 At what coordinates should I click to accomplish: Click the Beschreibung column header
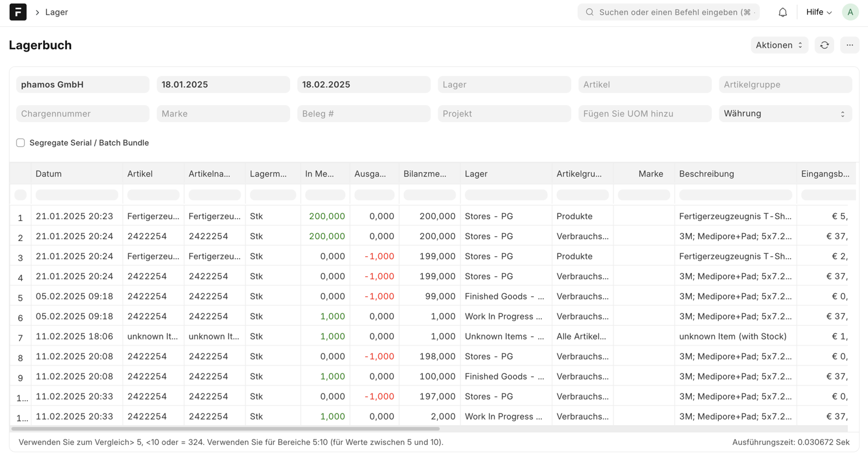pyautogui.click(x=736, y=174)
